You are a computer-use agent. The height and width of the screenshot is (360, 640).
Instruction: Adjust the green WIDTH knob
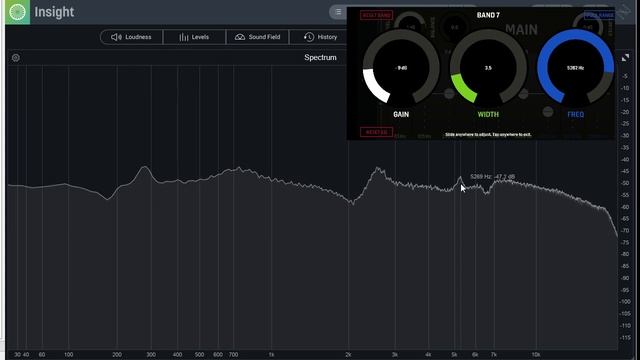(488, 68)
